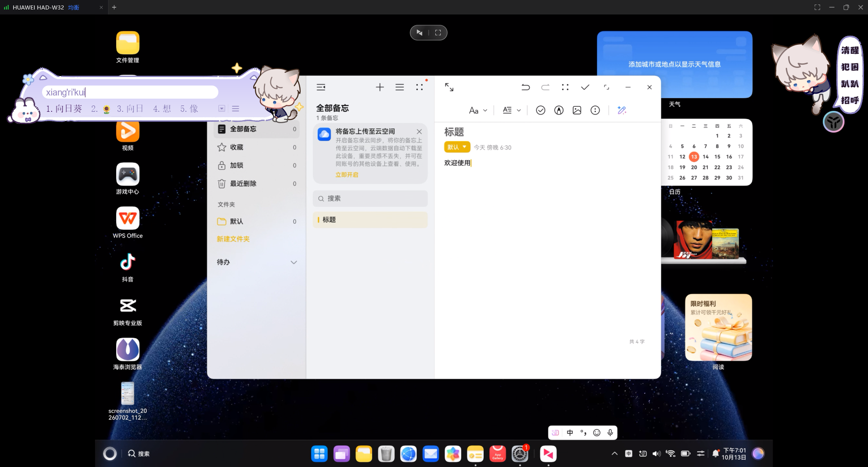Image resolution: width=868 pixels, height=467 pixels.
Task: Click 立即开启 to enable cloud sync
Action: click(347, 175)
